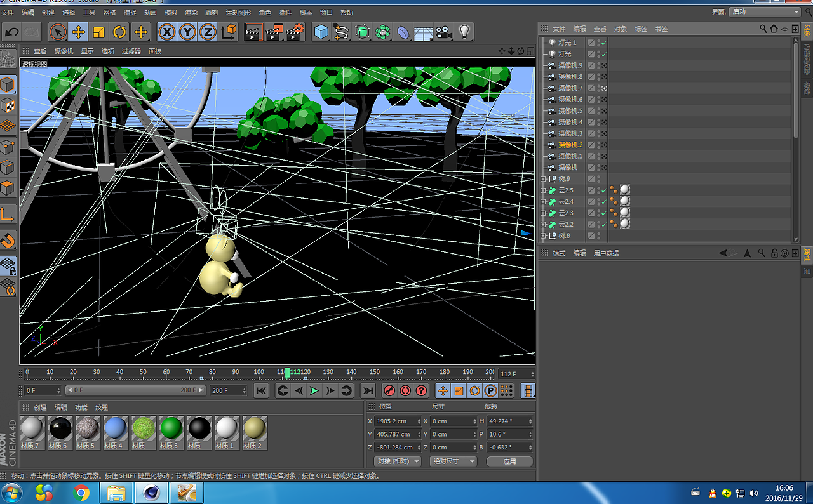Add an array modeling object
The width and height of the screenshot is (813, 504).
pyautogui.click(x=382, y=32)
